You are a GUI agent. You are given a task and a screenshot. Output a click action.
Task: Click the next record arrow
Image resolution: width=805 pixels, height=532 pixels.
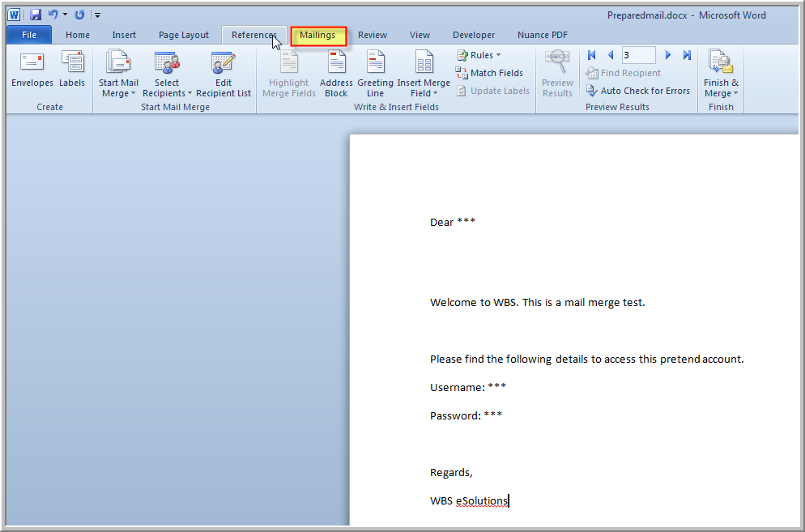click(x=668, y=55)
